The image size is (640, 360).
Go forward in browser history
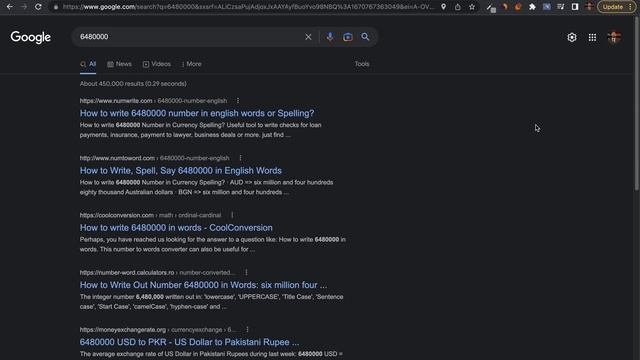click(24, 7)
